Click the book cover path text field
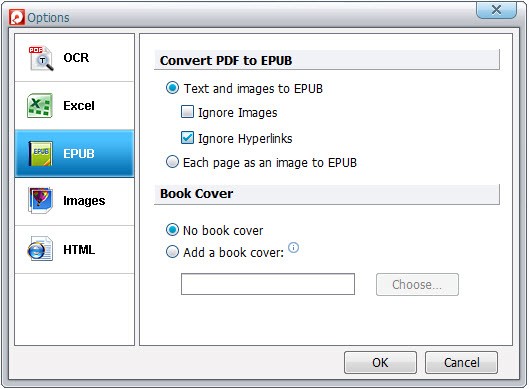The width and height of the screenshot is (529, 389). click(x=268, y=284)
